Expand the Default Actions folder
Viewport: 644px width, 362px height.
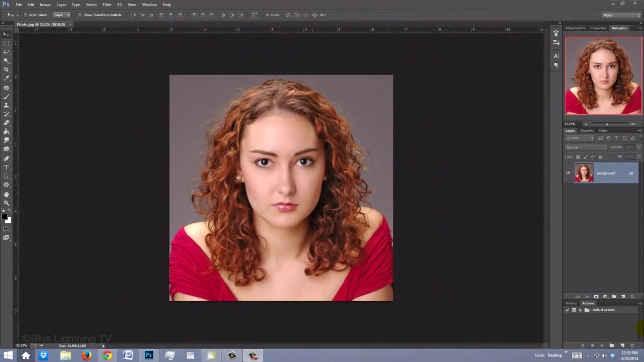click(x=580, y=310)
